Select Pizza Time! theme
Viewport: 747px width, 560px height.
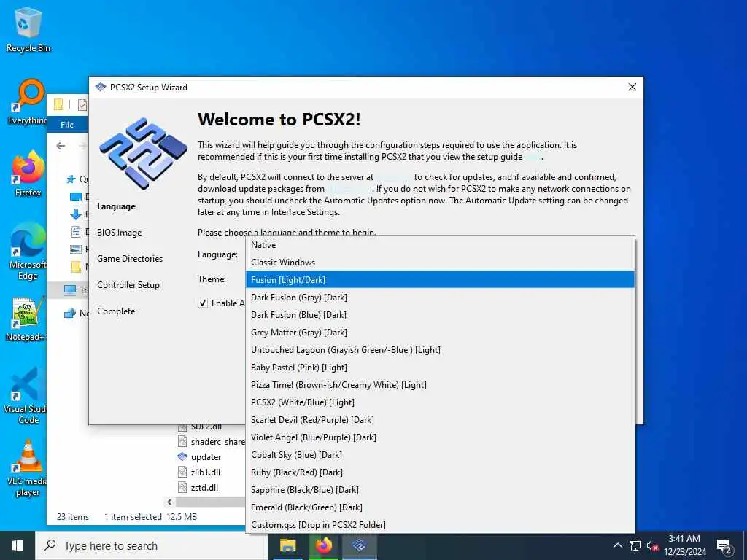tap(440, 385)
